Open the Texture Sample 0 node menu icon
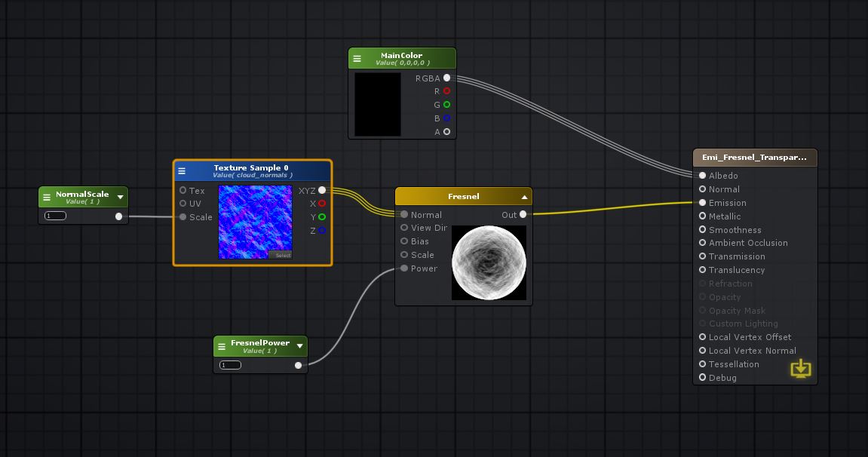Screen dimensions: 868x457 pos(182,171)
